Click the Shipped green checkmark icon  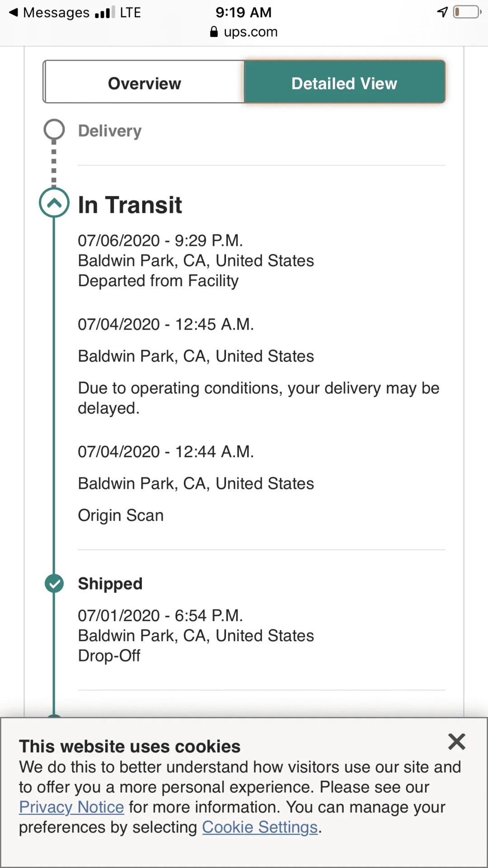[54, 583]
